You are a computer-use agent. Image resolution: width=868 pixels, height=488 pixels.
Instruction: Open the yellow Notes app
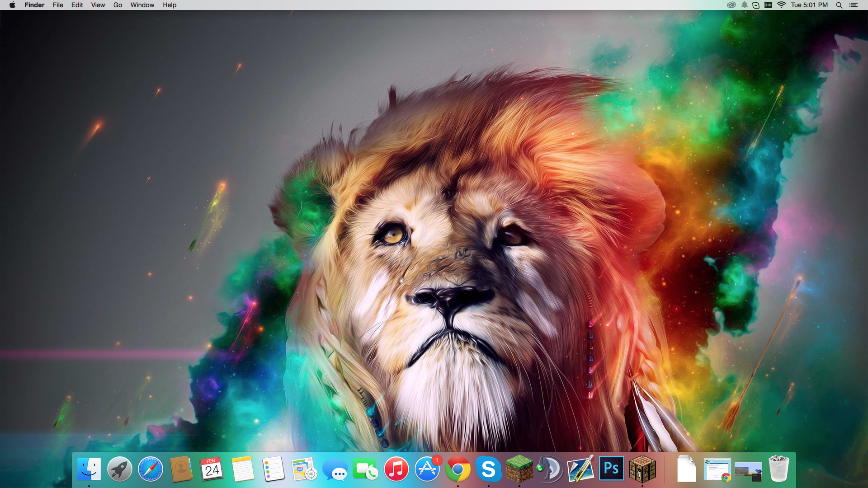pyautogui.click(x=243, y=469)
